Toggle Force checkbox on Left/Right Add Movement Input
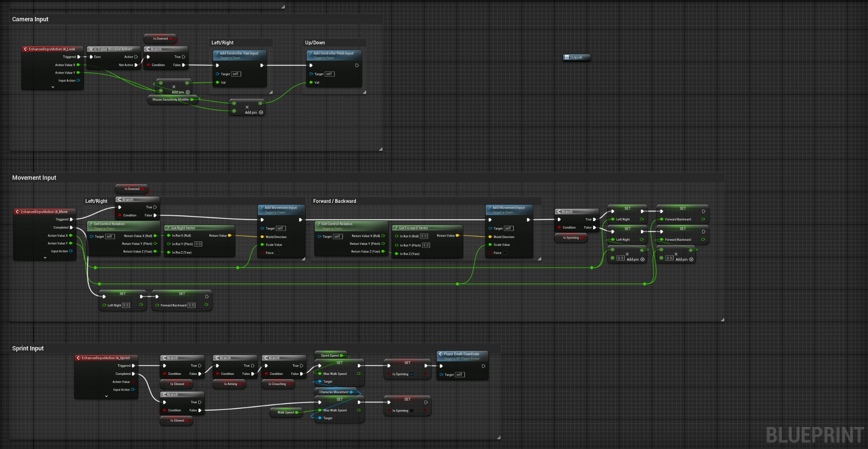868x449 pixels. click(x=277, y=253)
